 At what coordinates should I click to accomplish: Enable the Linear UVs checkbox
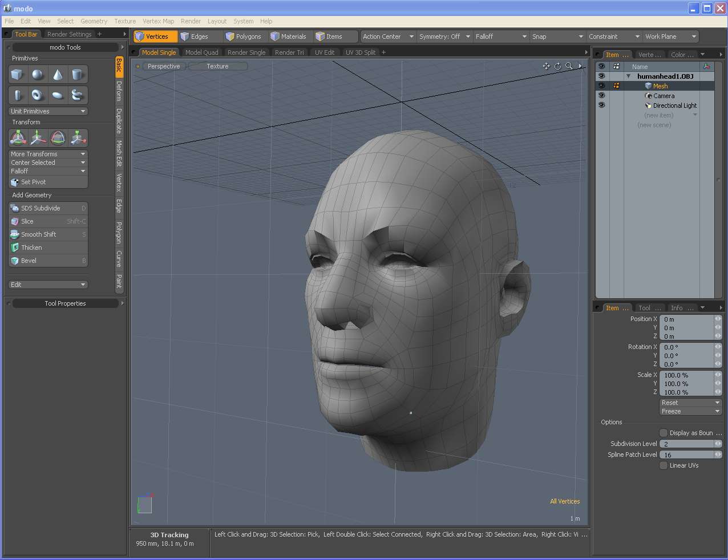point(664,465)
